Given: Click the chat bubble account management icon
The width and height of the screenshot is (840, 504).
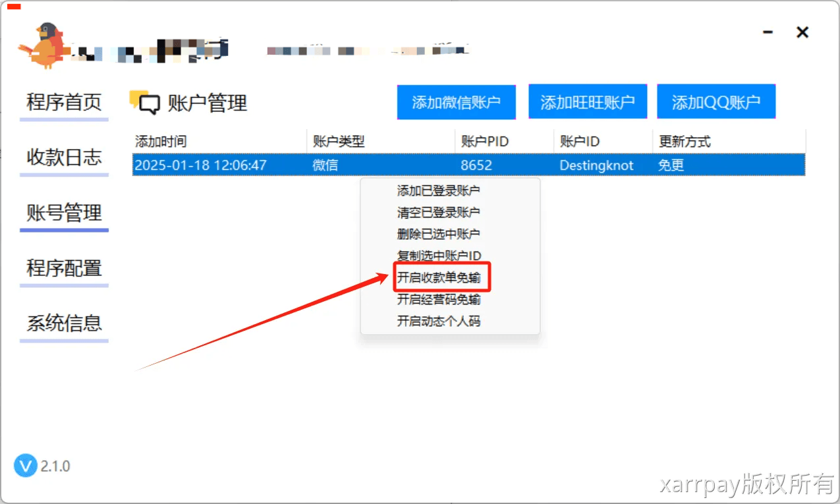Looking at the screenshot, I should (x=144, y=103).
